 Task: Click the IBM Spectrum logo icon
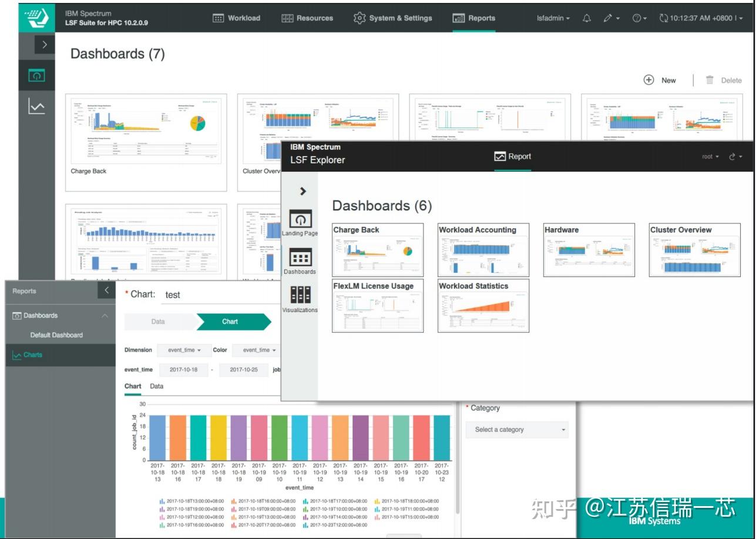(x=35, y=18)
